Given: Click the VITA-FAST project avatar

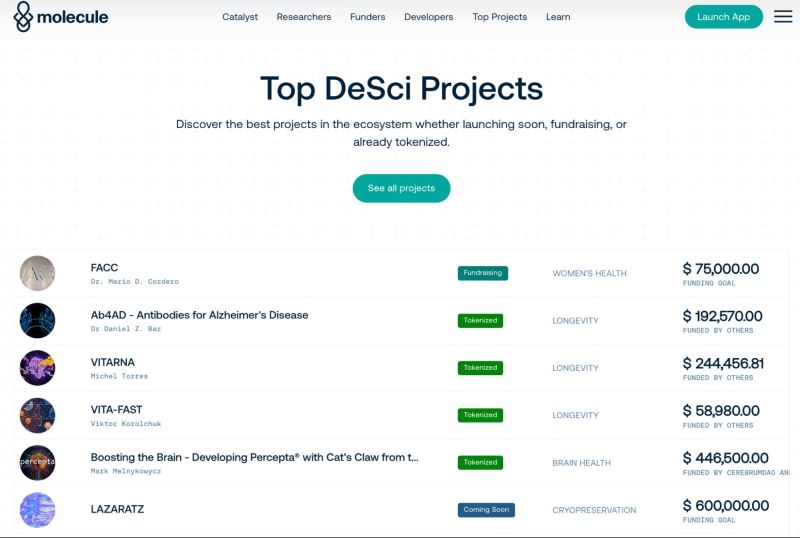Looking at the screenshot, I should coord(38,415).
